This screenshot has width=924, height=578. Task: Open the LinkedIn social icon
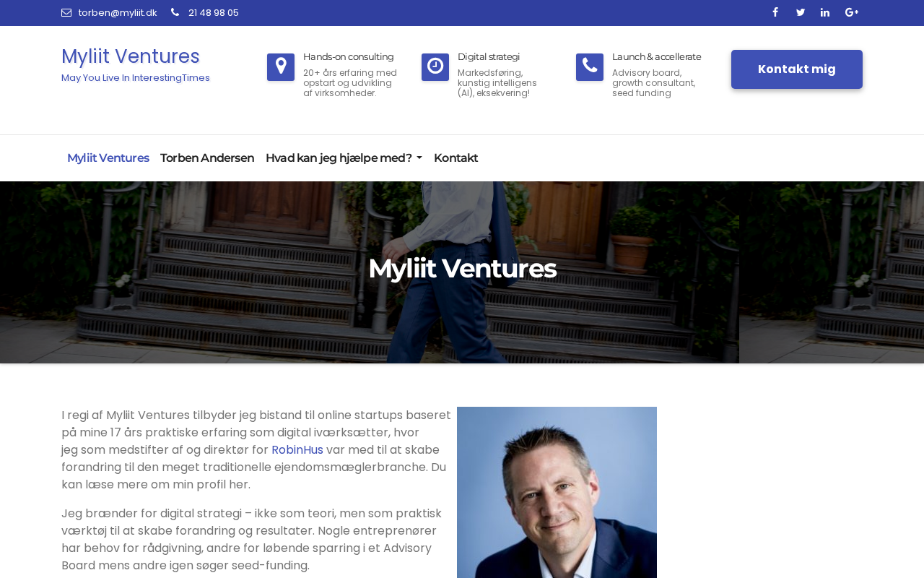[825, 12]
